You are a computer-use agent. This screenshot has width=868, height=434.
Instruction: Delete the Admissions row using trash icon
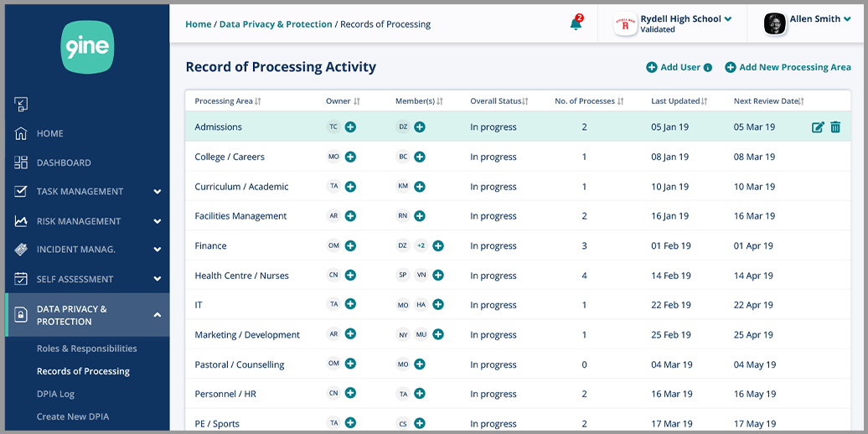click(835, 127)
